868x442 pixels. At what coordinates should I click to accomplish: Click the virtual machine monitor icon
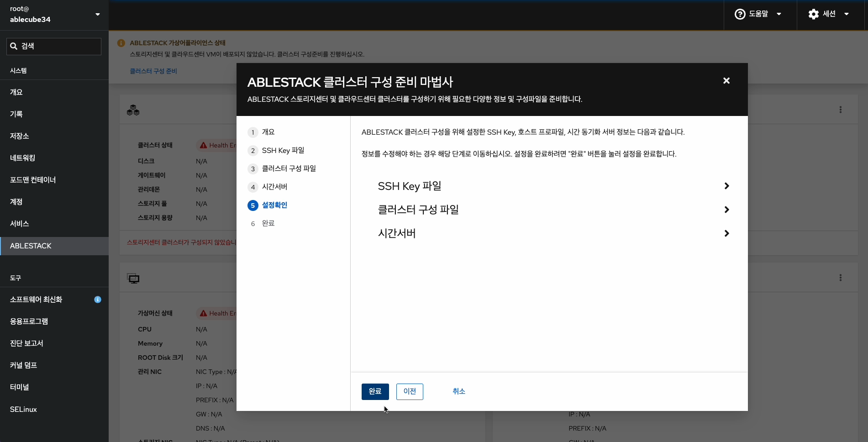pos(133,278)
